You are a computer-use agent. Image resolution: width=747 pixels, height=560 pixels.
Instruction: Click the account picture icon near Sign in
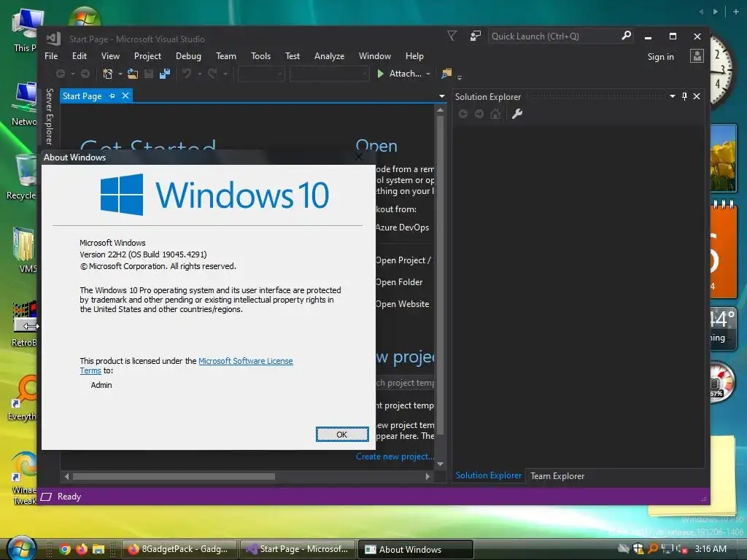[697, 56]
